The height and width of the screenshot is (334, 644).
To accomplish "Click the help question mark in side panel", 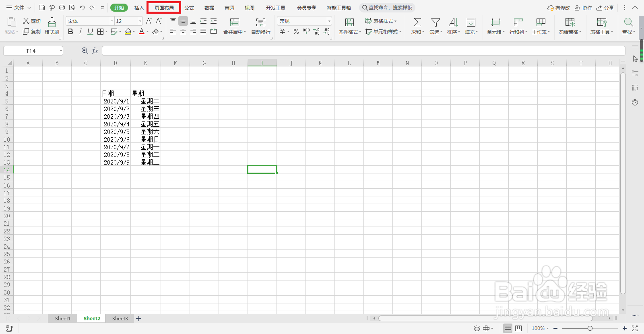I will (x=635, y=102).
